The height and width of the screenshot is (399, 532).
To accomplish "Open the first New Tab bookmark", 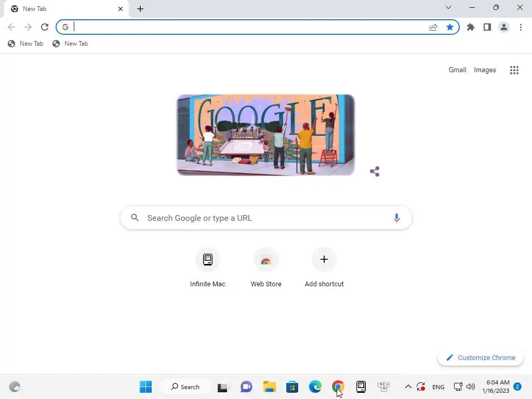I will point(26,44).
